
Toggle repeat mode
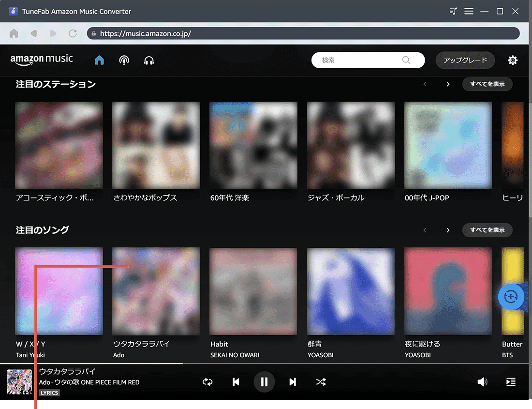(x=207, y=382)
